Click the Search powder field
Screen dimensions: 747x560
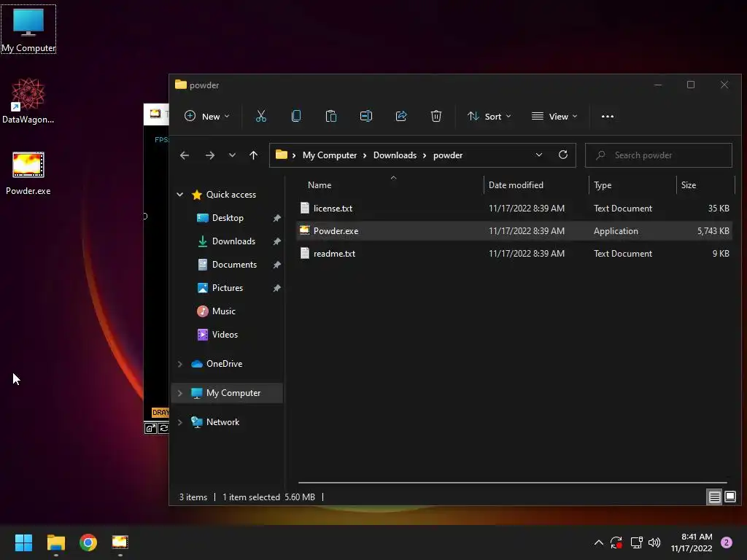click(x=659, y=155)
